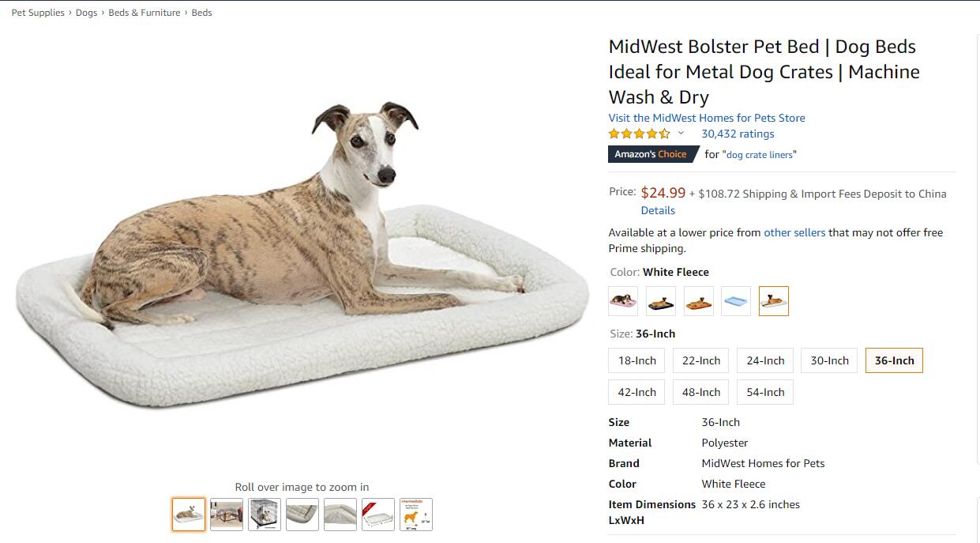Open shipping Details link

point(658,210)
